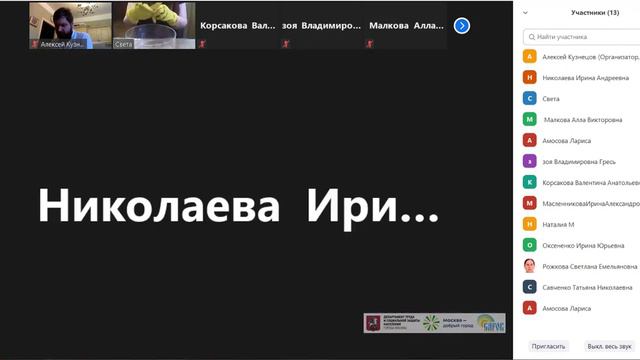Click the blue avatar icon of Света
640x360 pixels.
pos(529,98)
